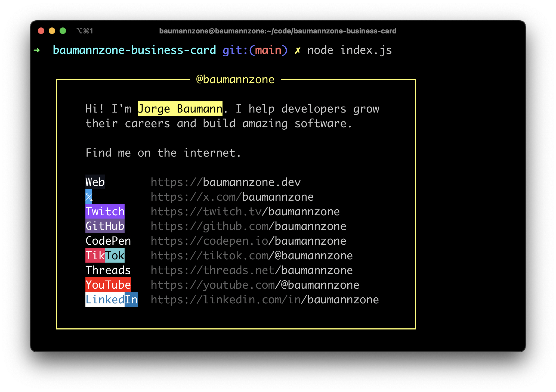Click the red YouTube label badge
The height and width of the screenshot is (392, 556).
coord(108,285)
